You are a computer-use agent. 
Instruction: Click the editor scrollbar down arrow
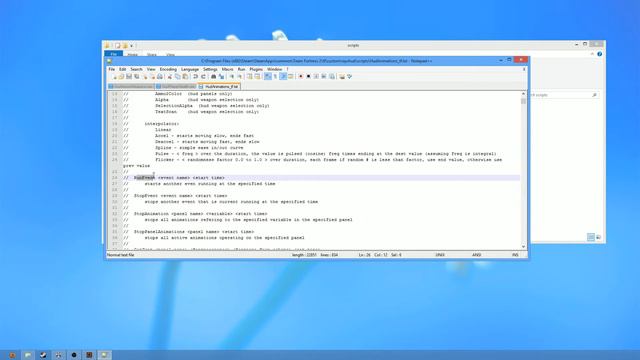click(523, 247)
